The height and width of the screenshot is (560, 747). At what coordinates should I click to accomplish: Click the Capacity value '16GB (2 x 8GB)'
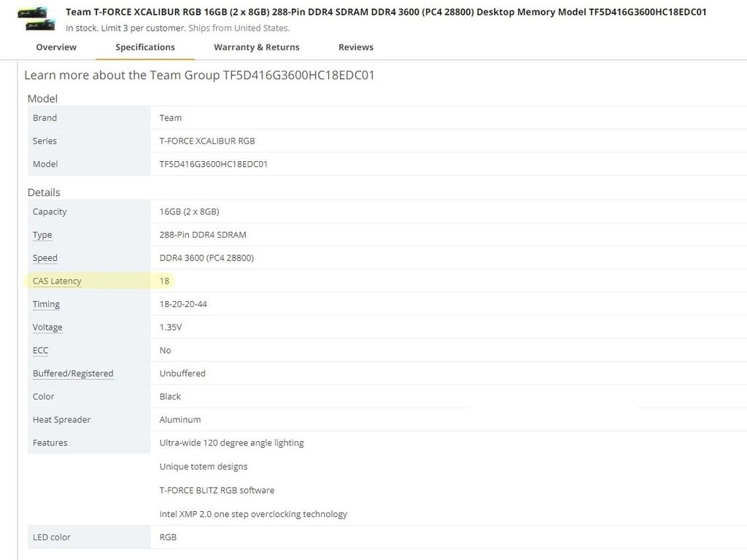click(x=189, y=211)
